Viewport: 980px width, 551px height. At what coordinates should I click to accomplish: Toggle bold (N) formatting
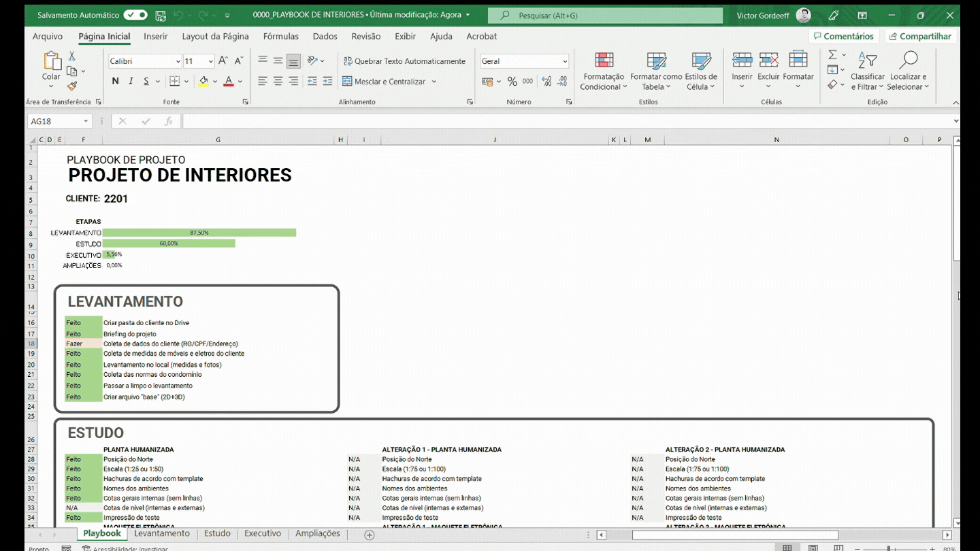[x=115, y=82]
